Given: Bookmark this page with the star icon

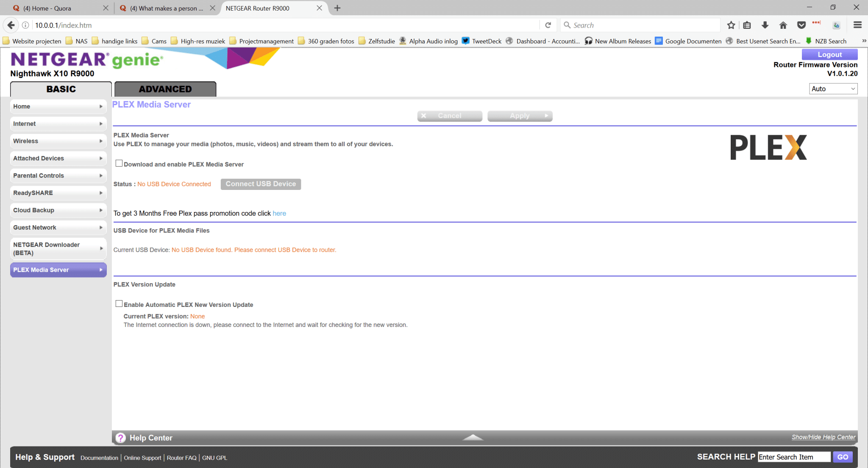Looking at the screenshot, I should [x=731, y=25].
